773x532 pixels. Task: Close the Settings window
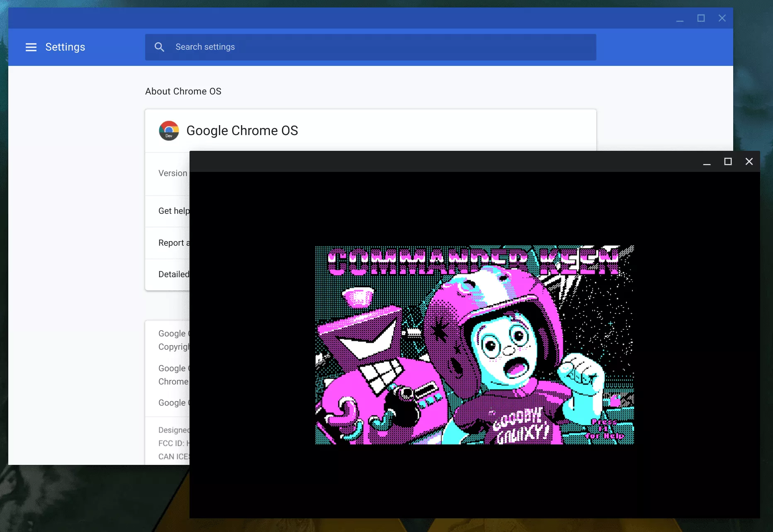pos(722,18)
